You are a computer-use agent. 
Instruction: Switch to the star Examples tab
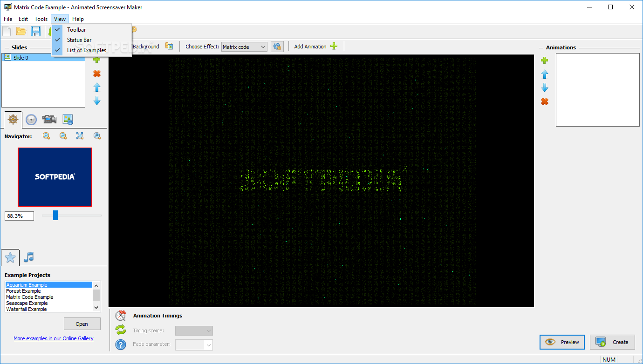coord(10,257)
